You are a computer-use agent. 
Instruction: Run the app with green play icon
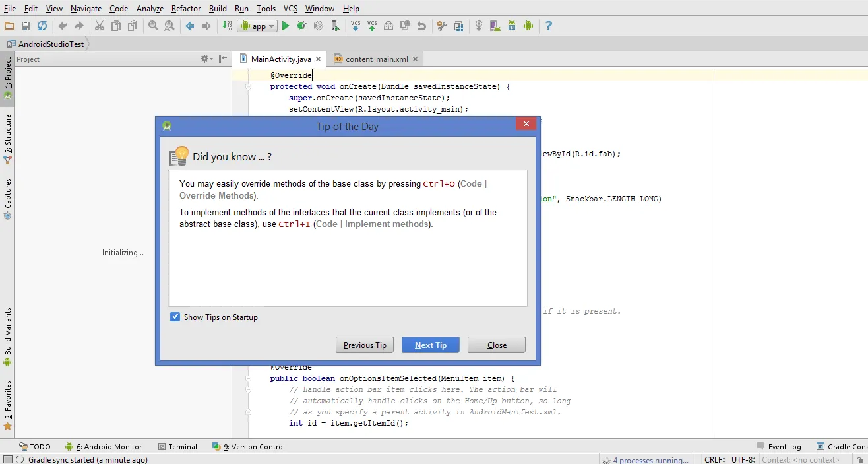(286, 26)
